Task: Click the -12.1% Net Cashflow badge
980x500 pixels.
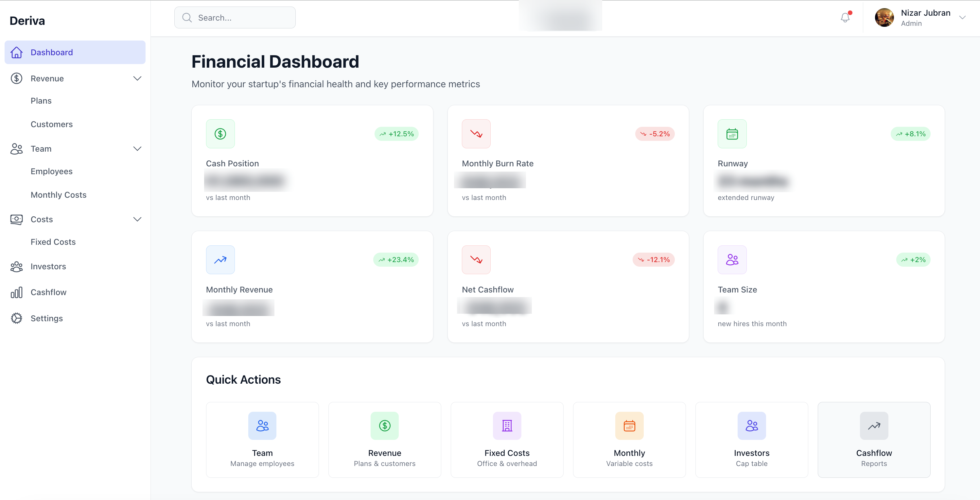Action: tap(654, 260)
